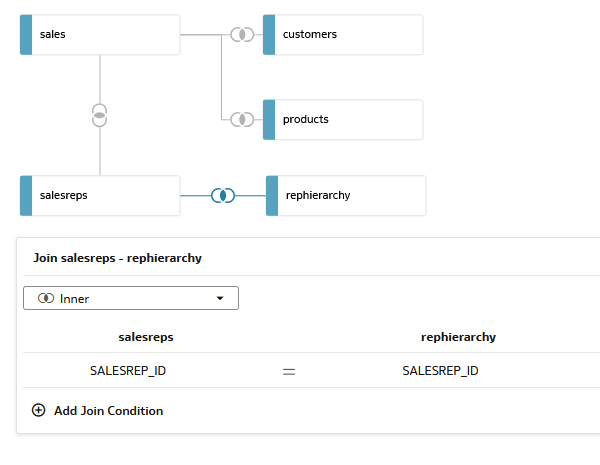Click the rephierarchy SALESREP_ID join column
The height and width of the screenshot is (465, 600).
tap(440, 371)
